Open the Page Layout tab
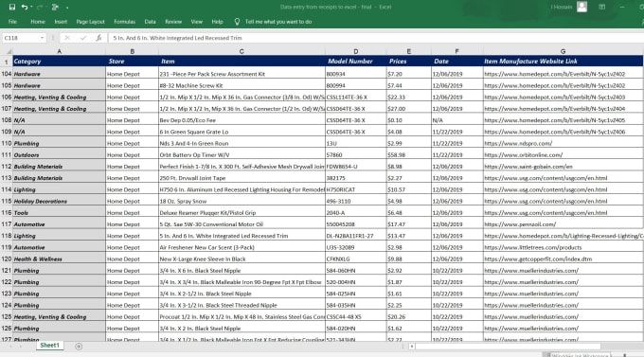Image resolution: width=644 pixels, height=357 pixels. (x=90, y=22)
